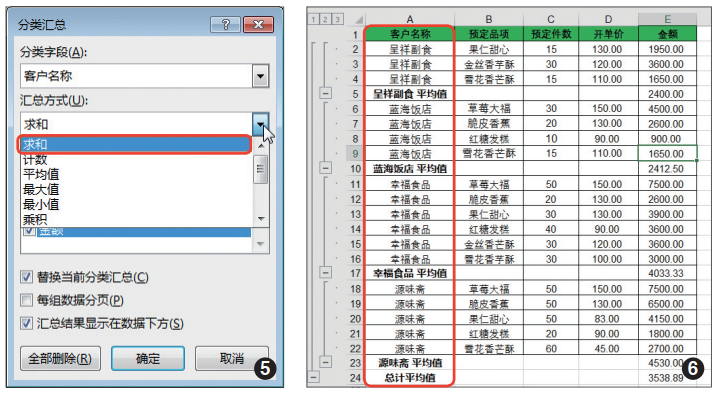Select row 9 header

(355, 154)
